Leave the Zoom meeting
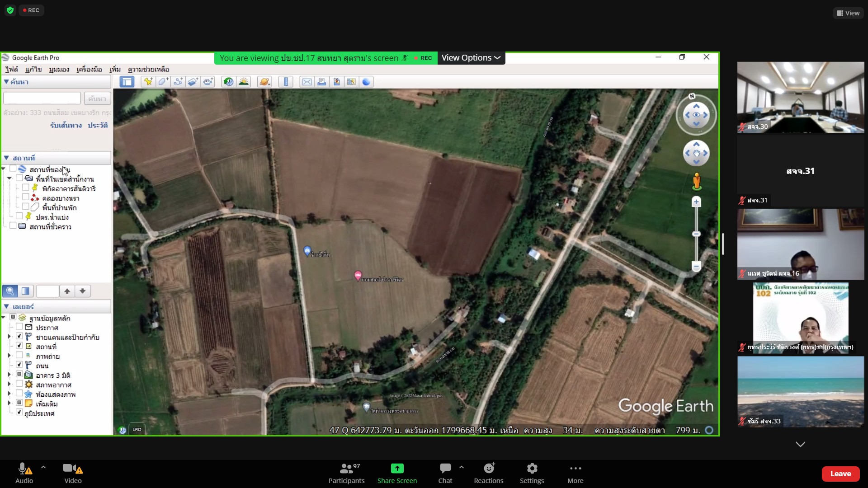The height and width of the screenshot is (488, 868). 840,474
